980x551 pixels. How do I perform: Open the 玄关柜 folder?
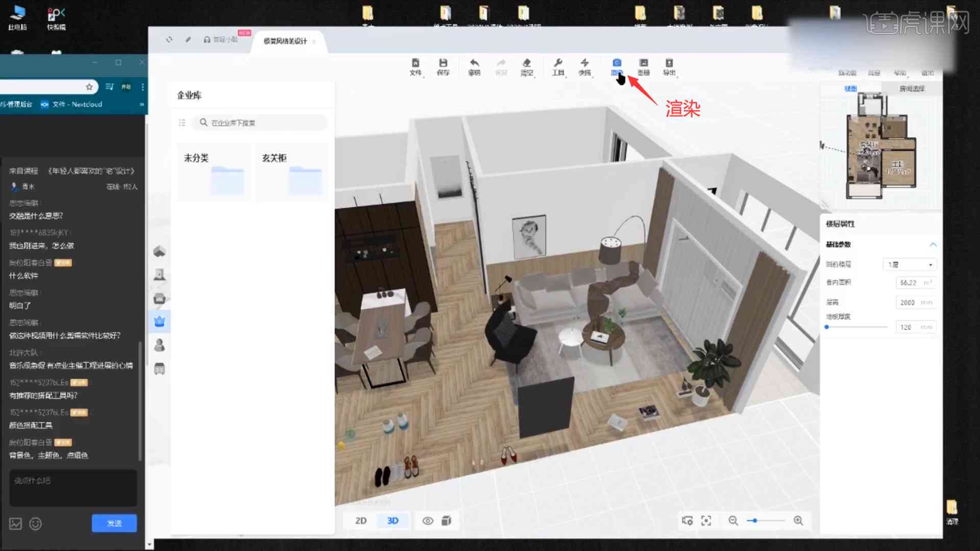(292, 172)
